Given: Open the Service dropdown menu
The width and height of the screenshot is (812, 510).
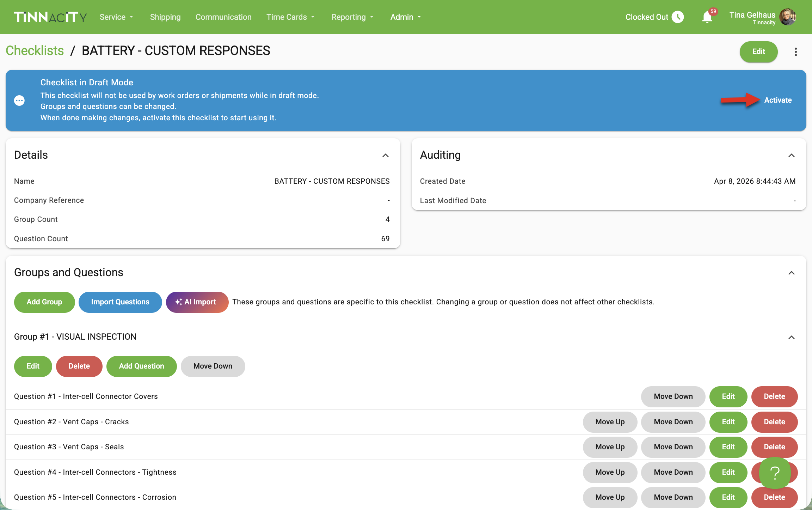Looking at the screenshot, I should click(x=116, y=17).
